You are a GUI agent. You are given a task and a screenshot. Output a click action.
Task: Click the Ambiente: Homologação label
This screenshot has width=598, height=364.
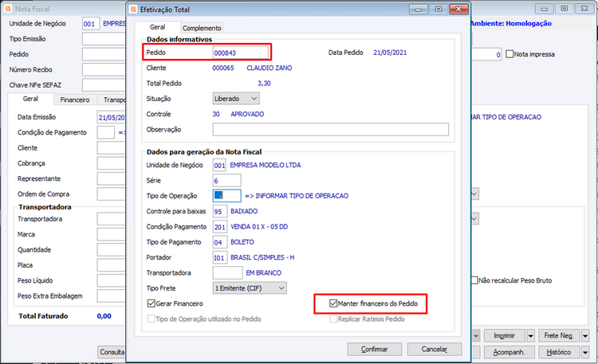click(x=511, y=23)
